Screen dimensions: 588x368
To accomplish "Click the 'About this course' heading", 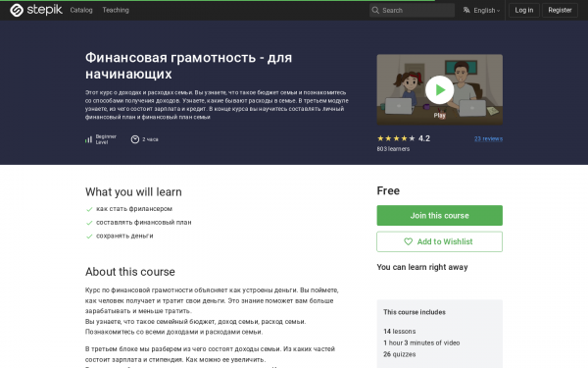I will [130, 272].
